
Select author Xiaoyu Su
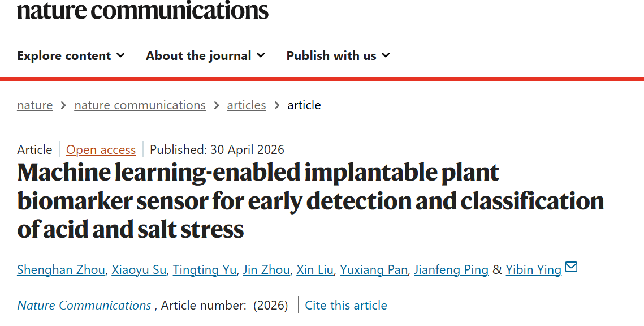(139, 269)
